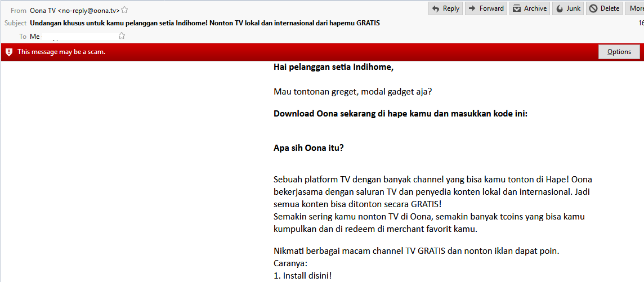This screenshot has width=644, height=282.
Task: Click greeting 'Hai pelanggan setia Indihome,'
Action: [x=333, y=68]
